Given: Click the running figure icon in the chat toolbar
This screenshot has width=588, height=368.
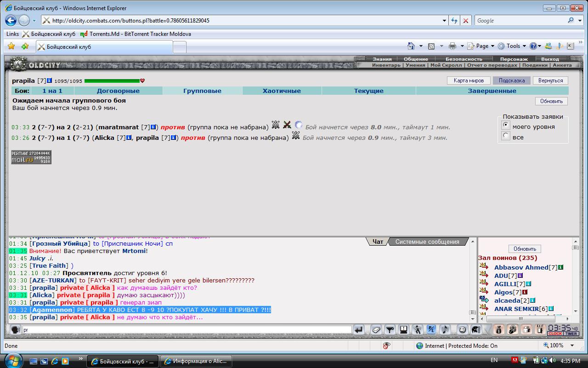Looking at the screenshot, I should coord(417,329).
